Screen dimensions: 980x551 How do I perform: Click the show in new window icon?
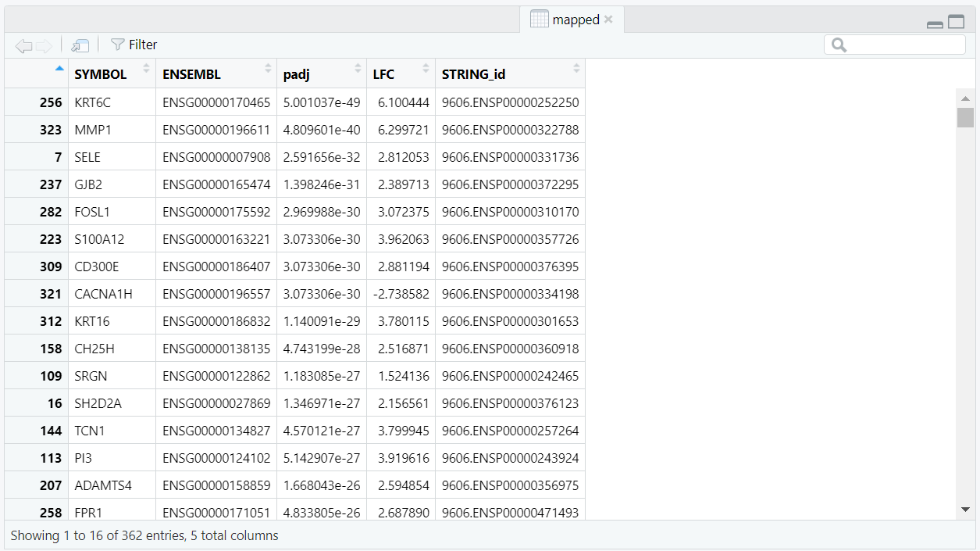tap(80, 46)
